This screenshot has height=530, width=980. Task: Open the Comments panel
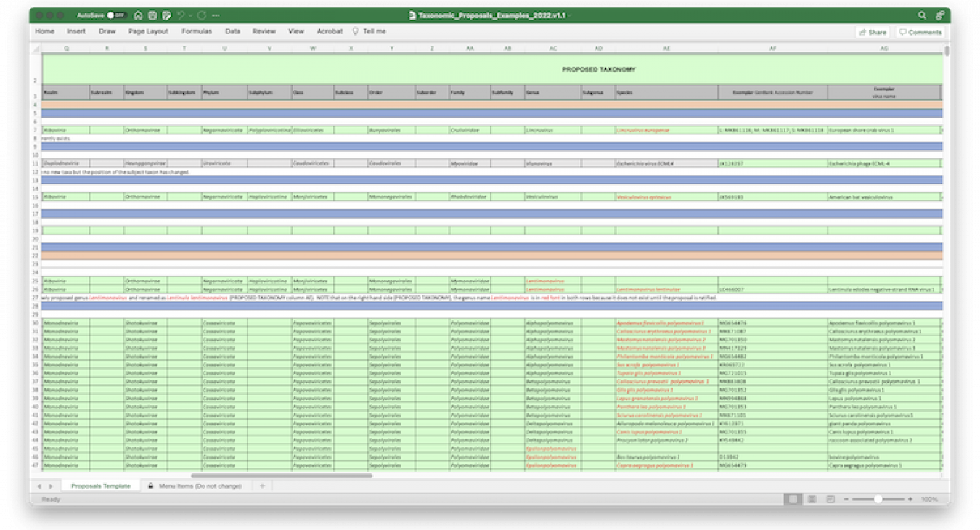coord(920,31)
